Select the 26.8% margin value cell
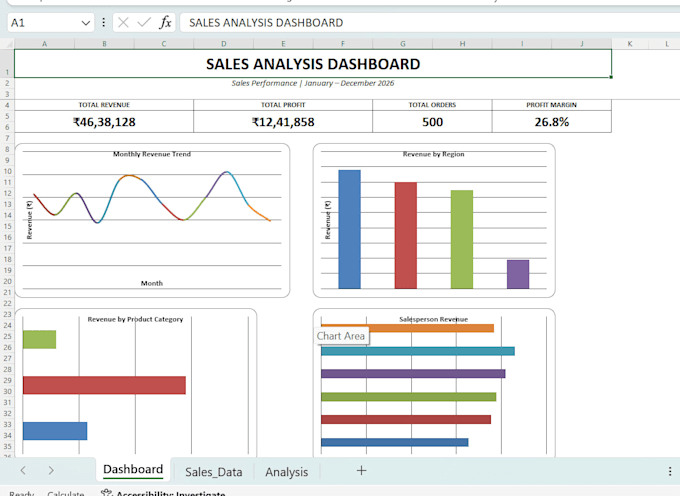The image size is (680, 496). 552,122
